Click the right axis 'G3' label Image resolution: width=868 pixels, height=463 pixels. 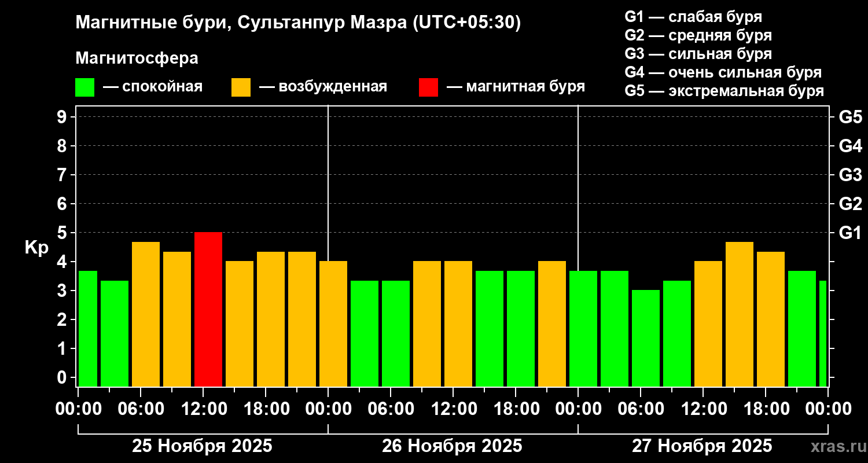tap(850, 175)
